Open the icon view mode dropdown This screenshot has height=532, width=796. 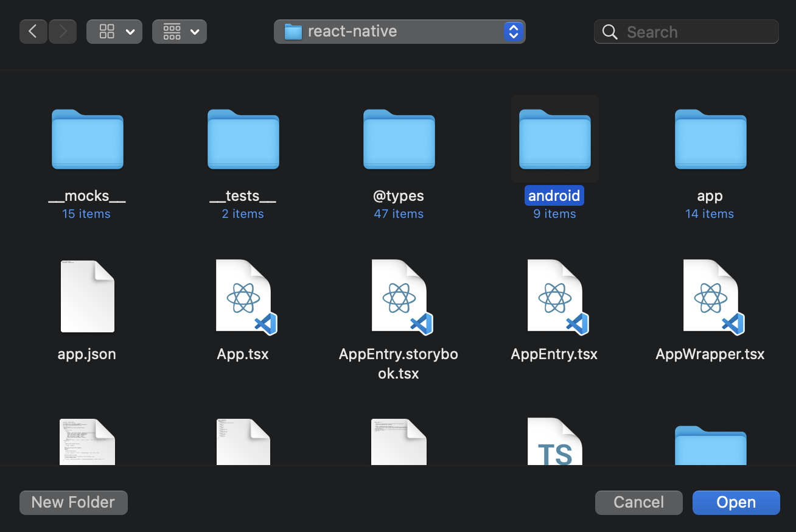114,32
